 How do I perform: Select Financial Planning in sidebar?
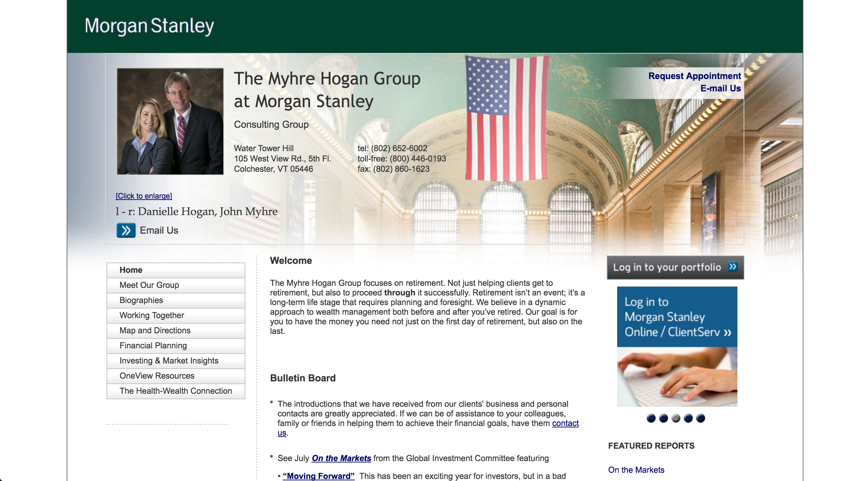176,346
